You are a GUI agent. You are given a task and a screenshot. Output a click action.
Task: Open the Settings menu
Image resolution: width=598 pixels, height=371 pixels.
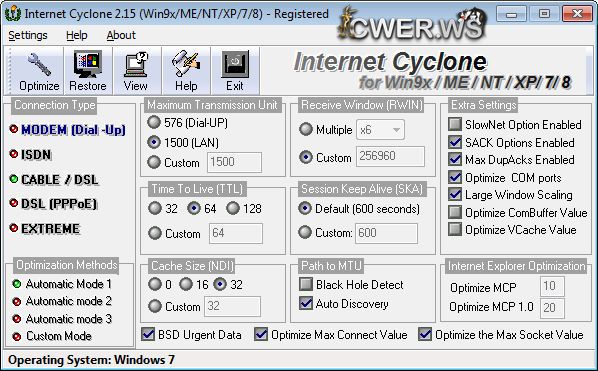(x=28, y=35)
